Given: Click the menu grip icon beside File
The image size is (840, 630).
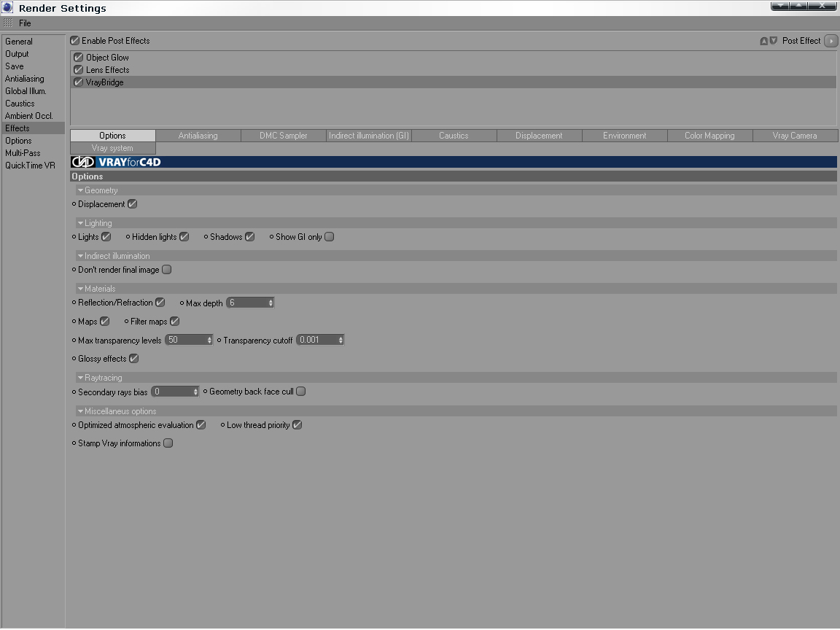Looking at the screenshot, I should (x=7, y=23).
